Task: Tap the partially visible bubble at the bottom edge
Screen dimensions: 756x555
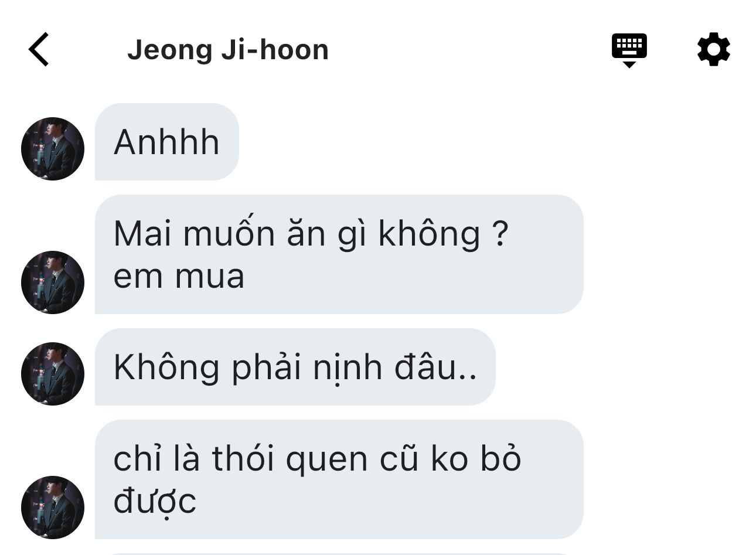Action: [339, 553]
